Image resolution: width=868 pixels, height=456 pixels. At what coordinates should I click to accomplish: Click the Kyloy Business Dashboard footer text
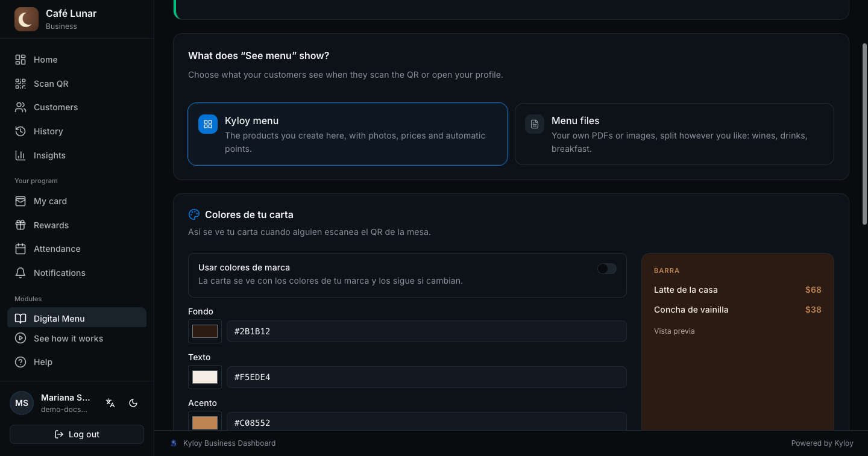click(x=229, y=443)
